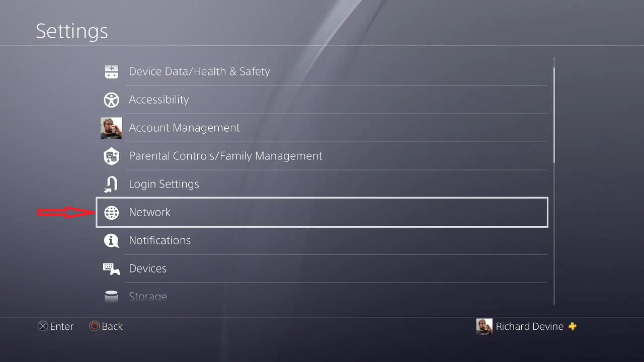Screen dimensions: 644x362
Task: Click the Enter label in the footer
Action: click(x=62, y=326)
